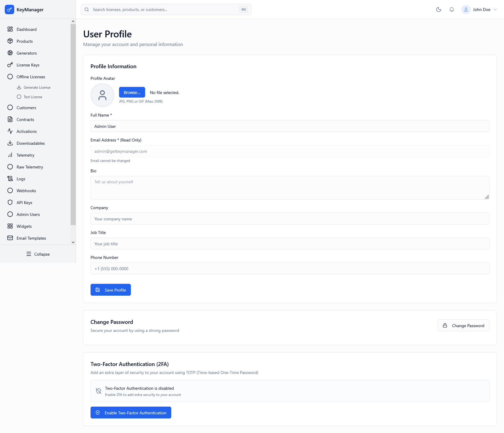
Task: Open the notifications bell
Action: 451,9
